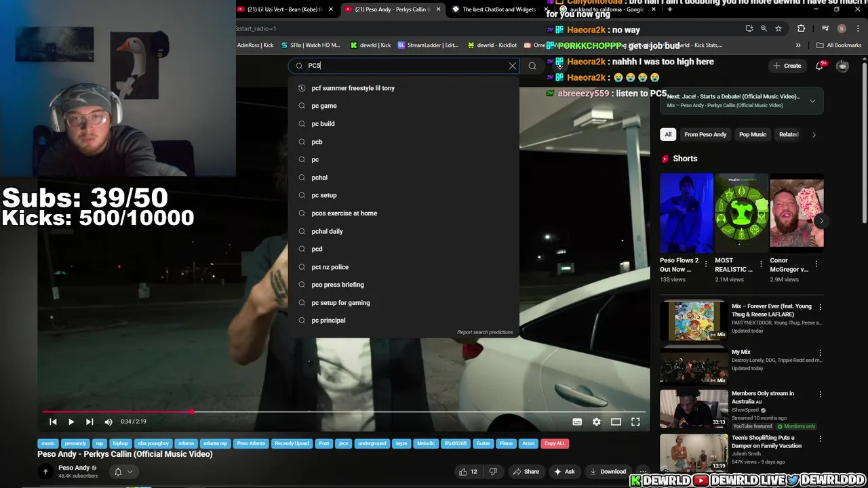
Task: Open 'Mix – Forever Ever' thumbnail
Action: coord(694,321)
